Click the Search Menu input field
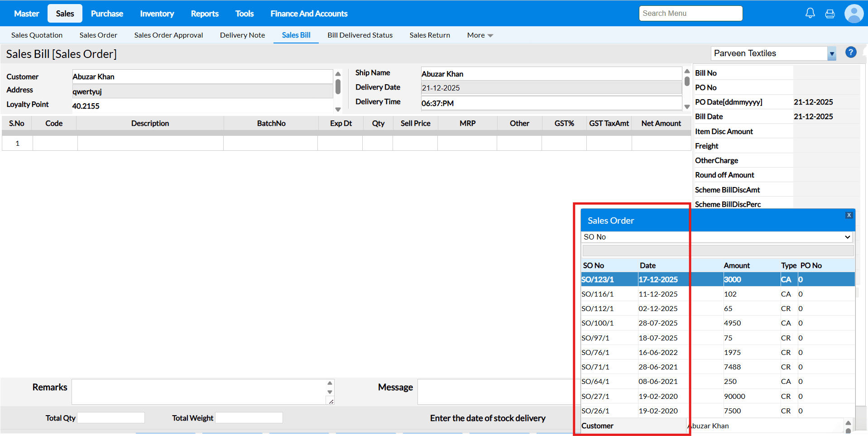This screenshot has height=436, width=868. (691, 14)
